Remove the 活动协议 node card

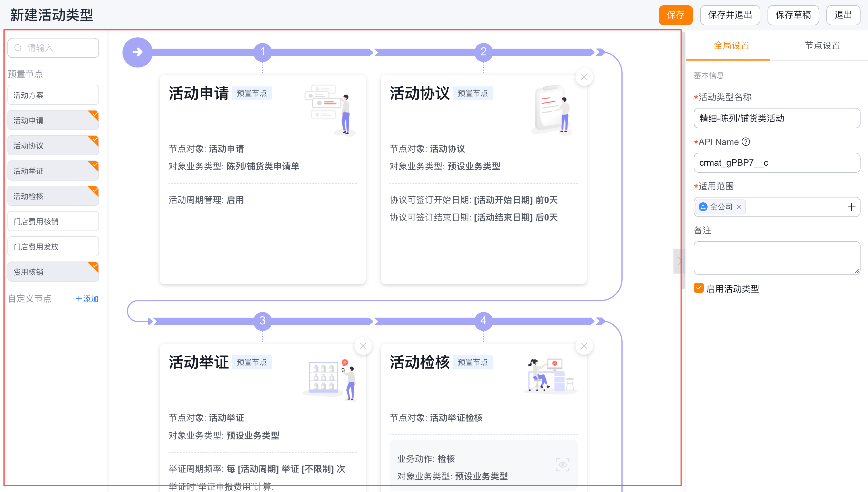click(584, 77)
